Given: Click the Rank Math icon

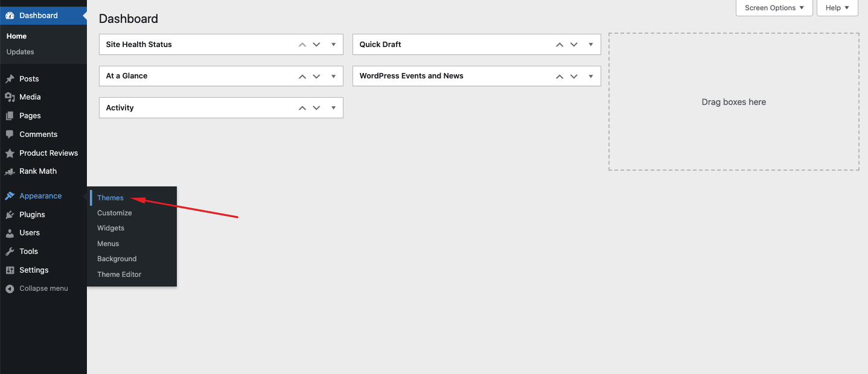Looking at the screenshot, I should 11,171.
